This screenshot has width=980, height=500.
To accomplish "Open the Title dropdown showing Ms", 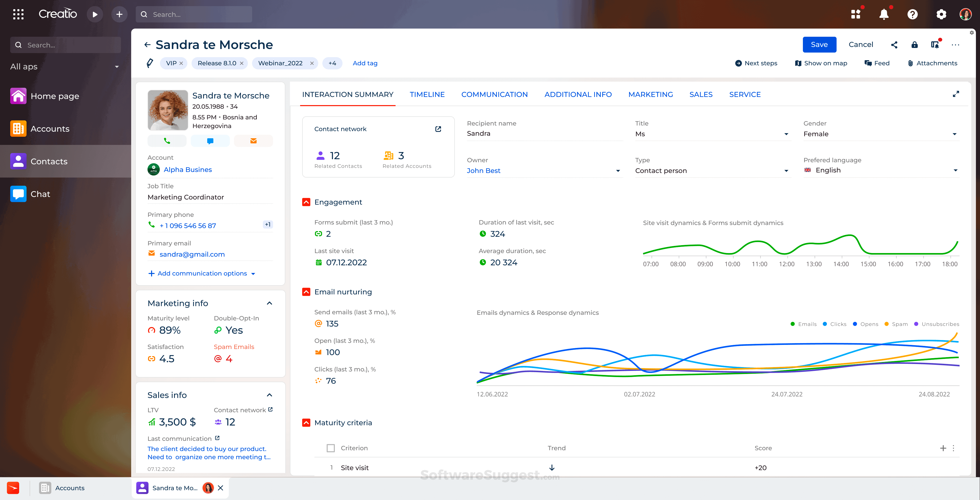I will coord(786,134).
